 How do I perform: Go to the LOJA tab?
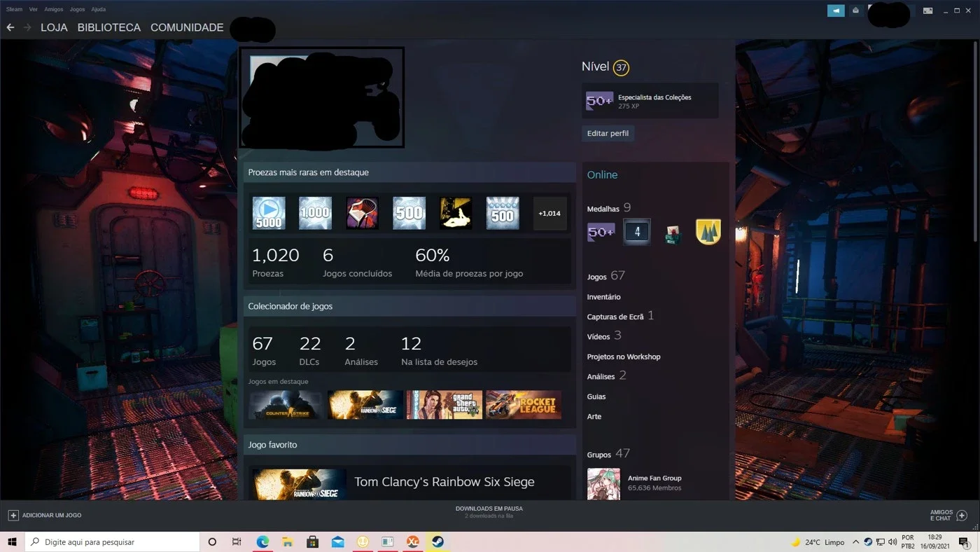pyautogui.click(x=54, y=27)
